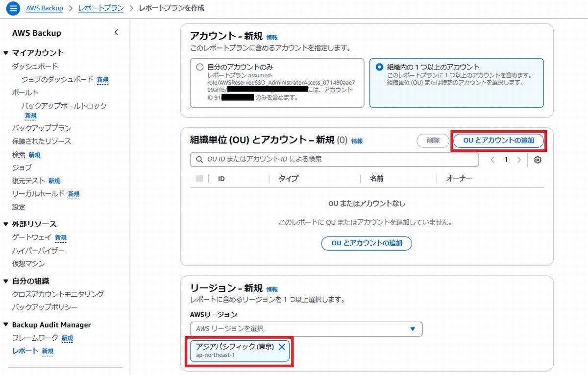Go to previous page of OU table
This screenshot has height=375, width=588.
click(x=493, y=160)
